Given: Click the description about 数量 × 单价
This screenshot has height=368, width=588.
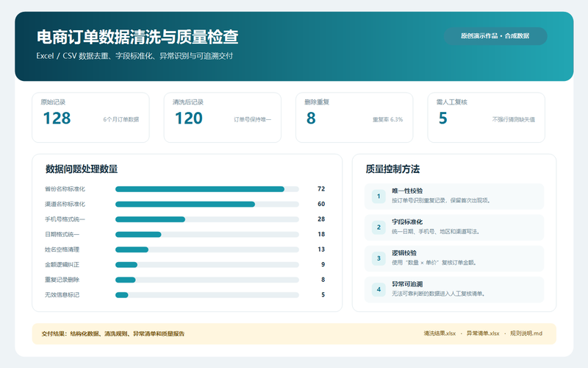Looking at the screenshot, I should point(434,263).
